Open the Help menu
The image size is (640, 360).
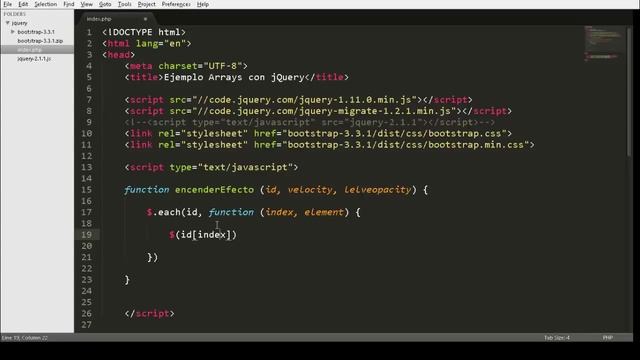coord(202,4)
